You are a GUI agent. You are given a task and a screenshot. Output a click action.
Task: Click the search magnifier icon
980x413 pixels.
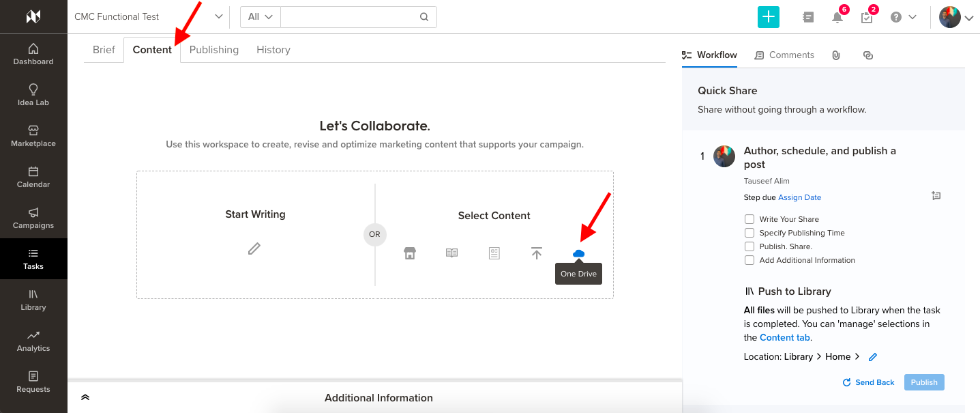pyautogui.click(x=424, y=17)
